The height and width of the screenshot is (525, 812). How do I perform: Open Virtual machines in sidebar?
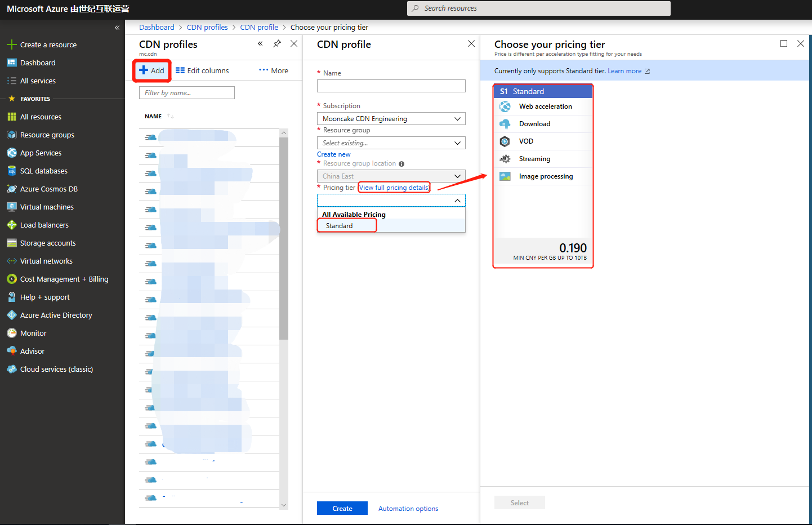[47, 207]
